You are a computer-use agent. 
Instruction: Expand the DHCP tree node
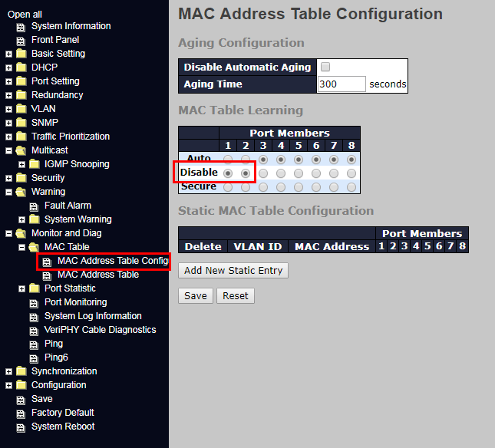[x=9, y=68]
